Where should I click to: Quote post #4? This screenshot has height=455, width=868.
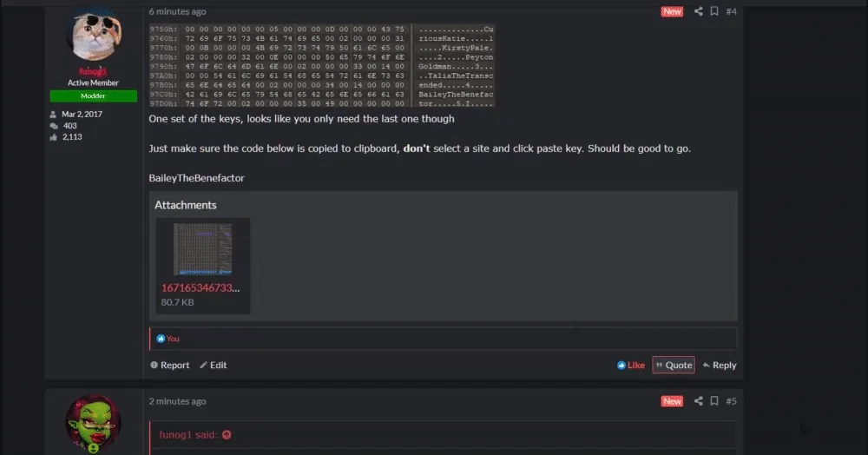coord(674,365)
